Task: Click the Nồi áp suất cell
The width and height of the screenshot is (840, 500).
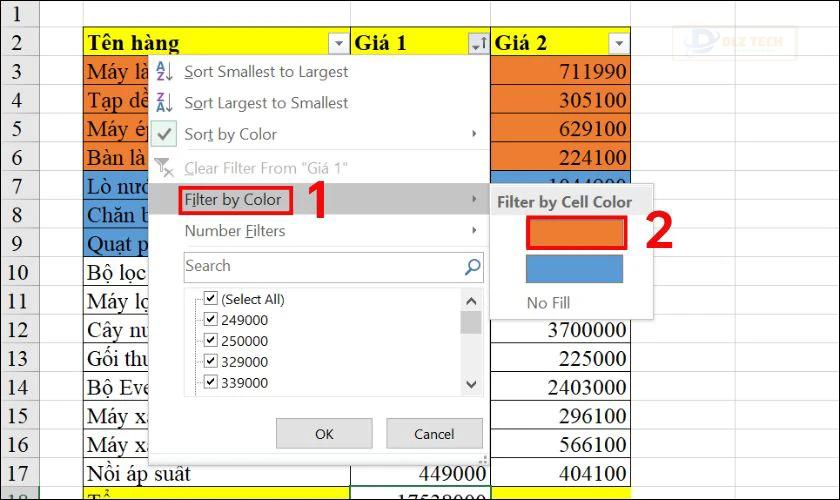Action: [x=217, y=475]
